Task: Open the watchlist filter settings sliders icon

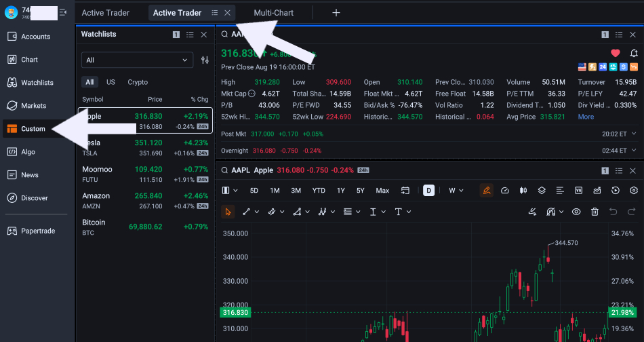Action: [205, 60]
